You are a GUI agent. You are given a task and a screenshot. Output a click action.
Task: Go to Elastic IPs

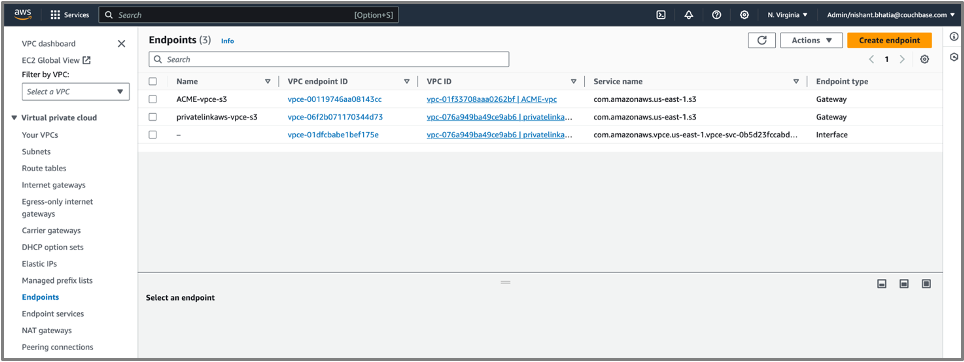[x=39, y=264]
